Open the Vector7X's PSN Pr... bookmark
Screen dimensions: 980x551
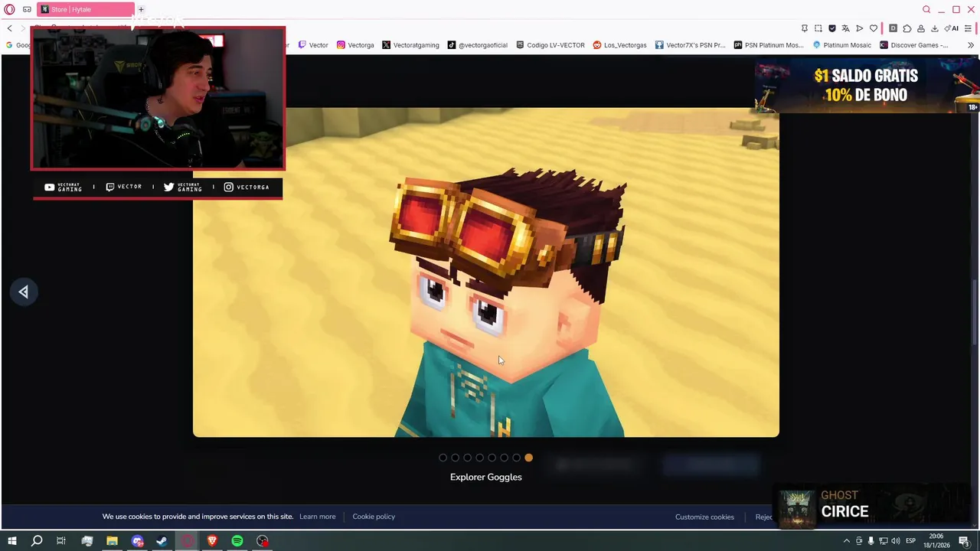click(x=690, y=45)
